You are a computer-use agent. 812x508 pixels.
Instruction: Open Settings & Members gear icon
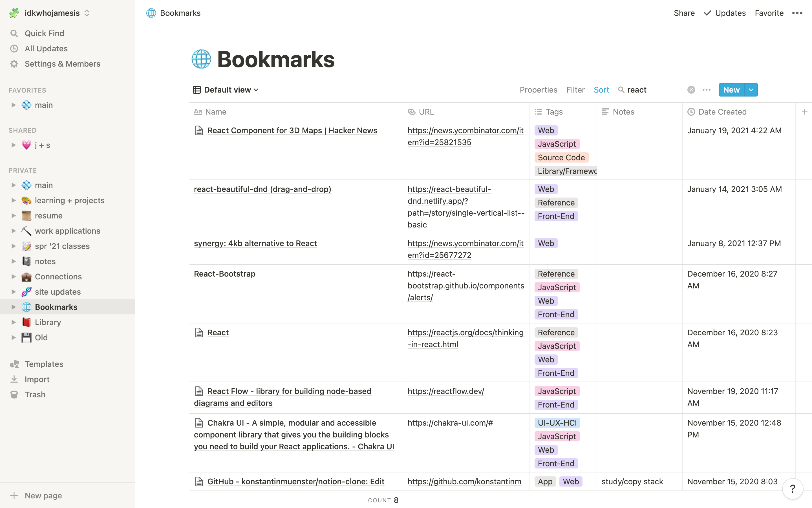coord(14,64)
